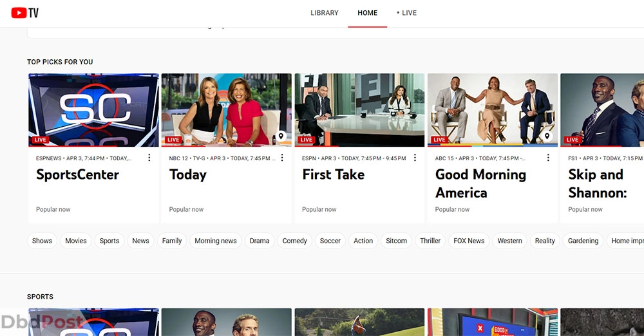
Task: Open the First Take thumbnail
Action: click(x=359, y=110)
